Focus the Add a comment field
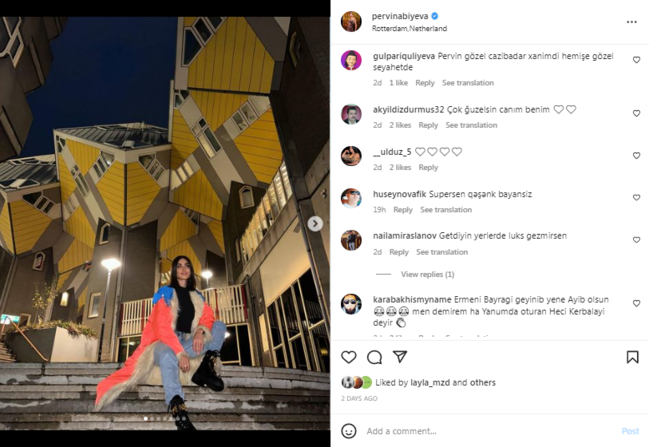This screenshot has height=447, width=649. coord(480,431)
